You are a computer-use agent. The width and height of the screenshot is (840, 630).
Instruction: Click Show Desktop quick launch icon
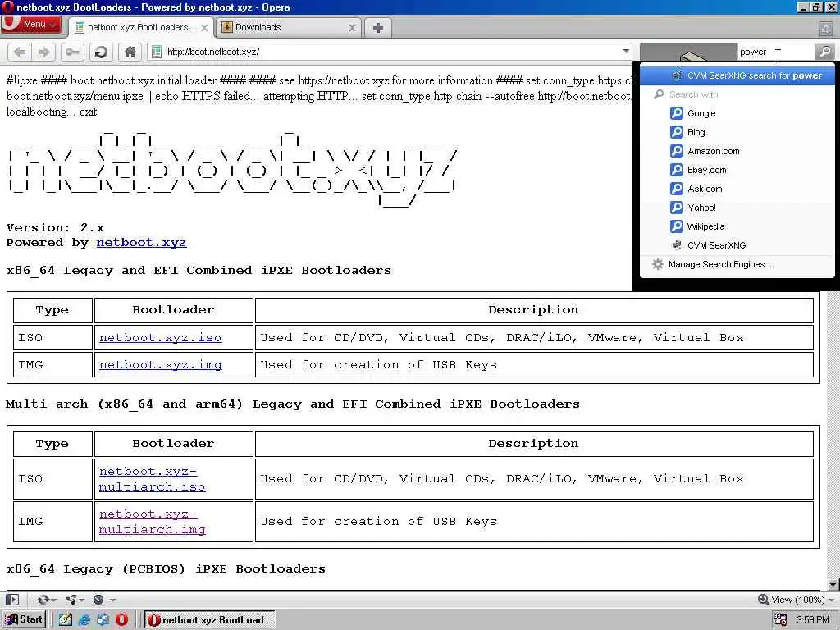click(x=103, y=620)
